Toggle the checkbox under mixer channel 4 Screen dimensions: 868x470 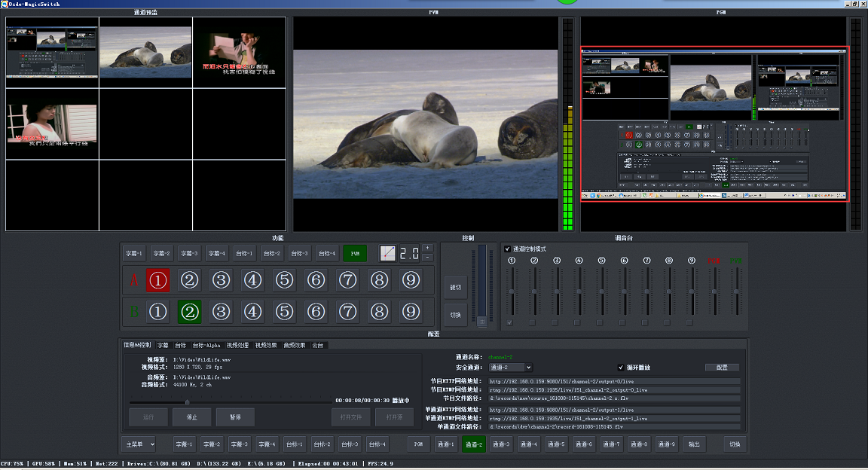point(577,322)
